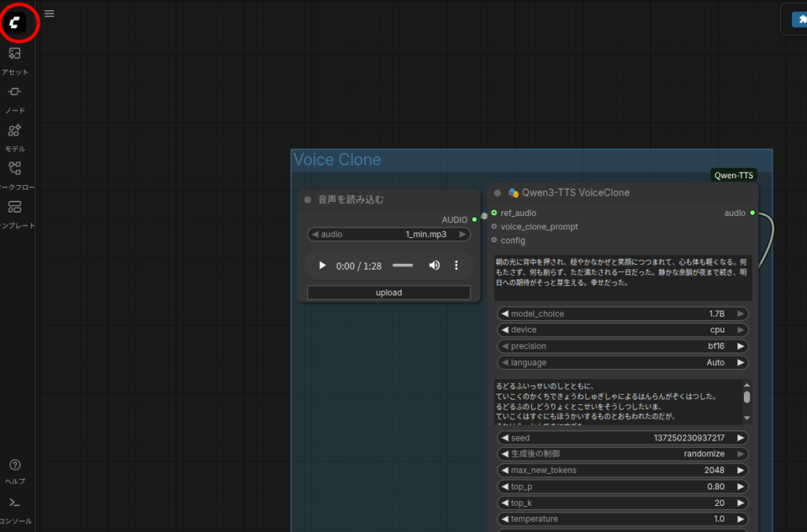
Task: Increase the seed value with right arrow
Action: point(740,438)
